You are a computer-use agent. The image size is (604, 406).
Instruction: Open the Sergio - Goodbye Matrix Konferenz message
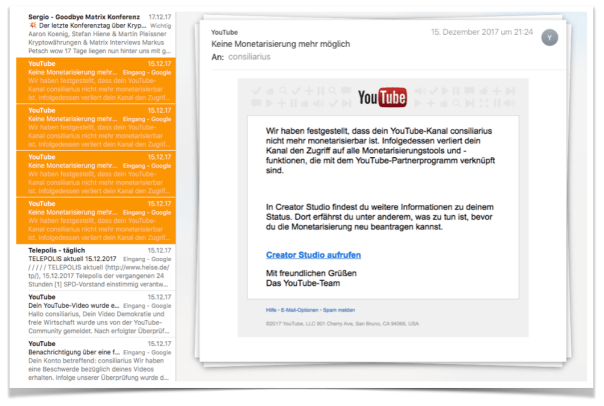96,34
